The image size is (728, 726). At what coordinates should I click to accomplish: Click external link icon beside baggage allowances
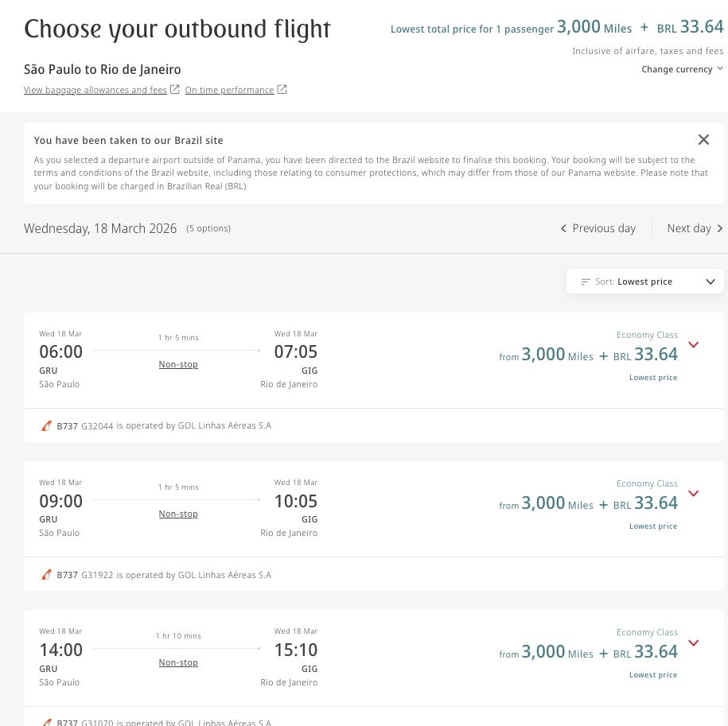[175, 90]
